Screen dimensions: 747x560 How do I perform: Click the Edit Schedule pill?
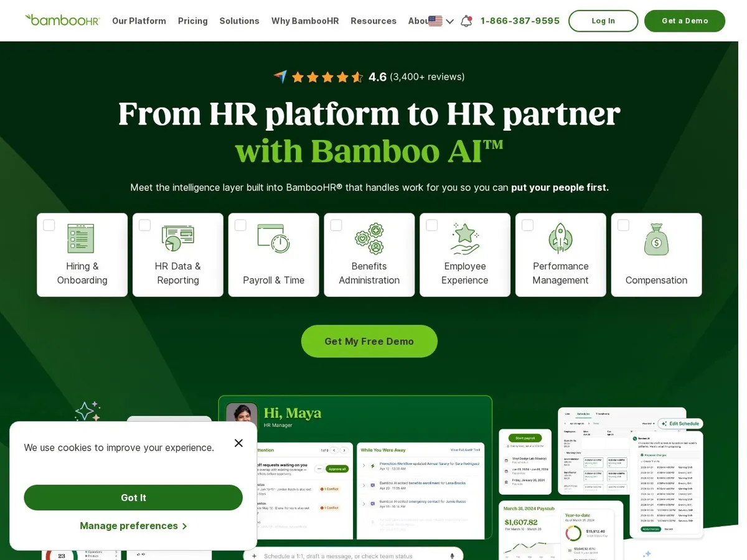tap(680, 424)
